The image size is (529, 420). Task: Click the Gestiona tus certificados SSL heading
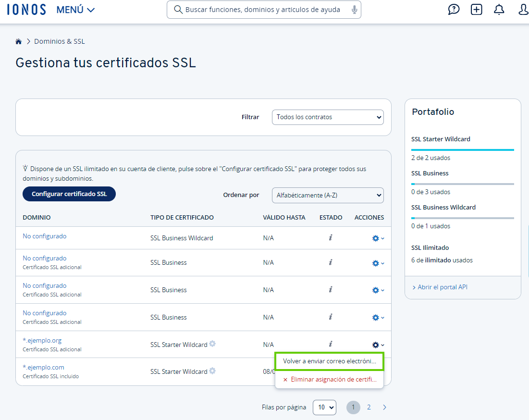[106, 63]
